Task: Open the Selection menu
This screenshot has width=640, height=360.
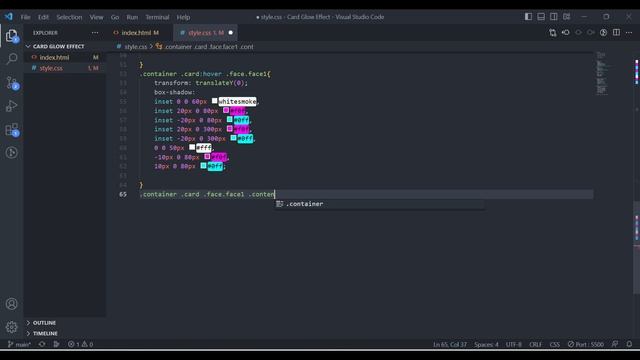Action: (69, 17)
